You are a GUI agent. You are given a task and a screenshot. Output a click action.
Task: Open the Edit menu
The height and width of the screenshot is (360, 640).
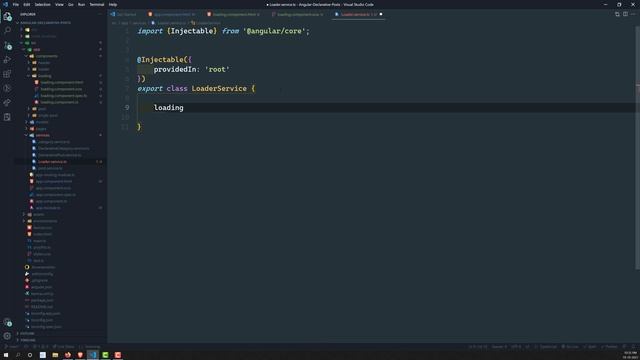pos(27,4)
